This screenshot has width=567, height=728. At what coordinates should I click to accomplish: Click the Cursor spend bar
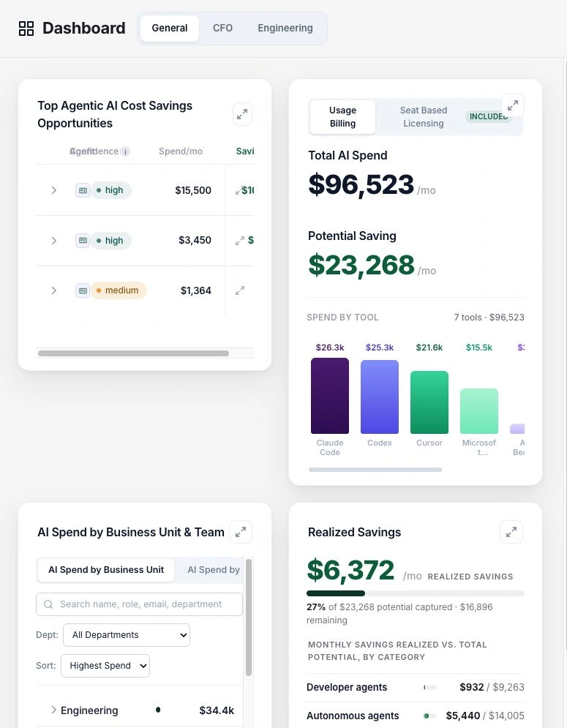[429, 402]
